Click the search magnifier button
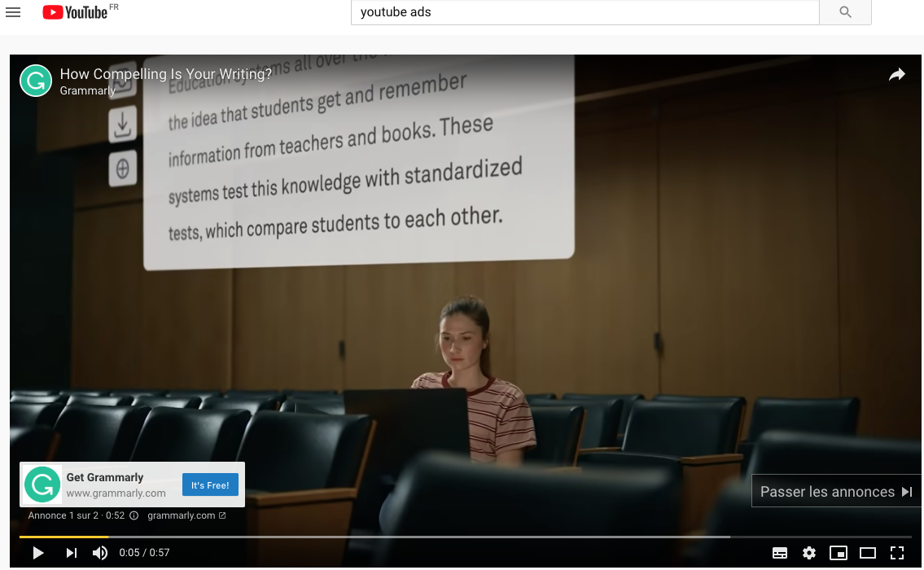Image resolution: width=924 pixels, height=570 pixels. (845, 12)
